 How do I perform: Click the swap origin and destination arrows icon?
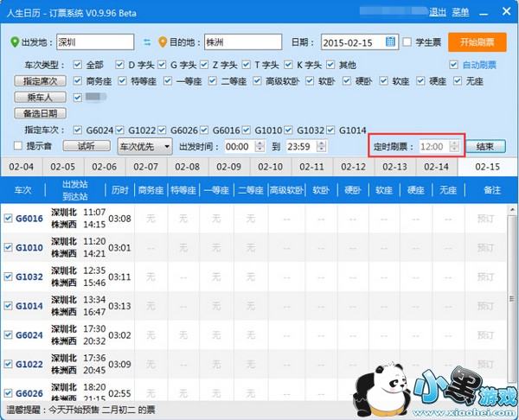[146, 42]
